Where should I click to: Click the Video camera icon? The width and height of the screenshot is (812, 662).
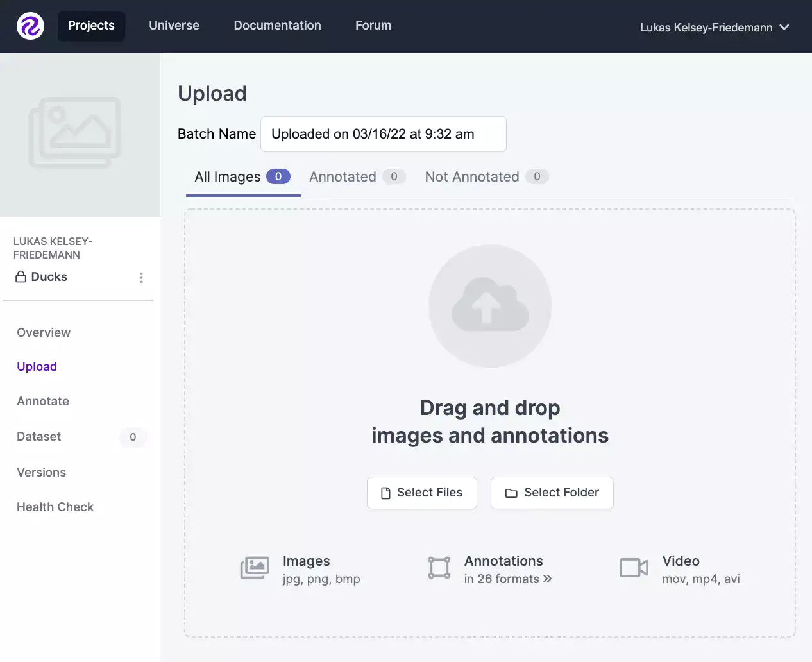click(634, 568)
